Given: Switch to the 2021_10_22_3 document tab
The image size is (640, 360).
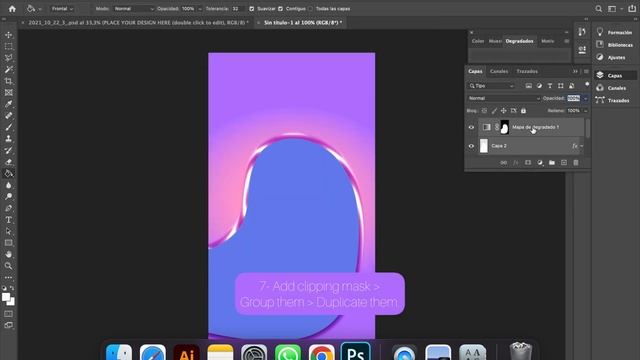Looking at the screenshot, I should 138,23.
